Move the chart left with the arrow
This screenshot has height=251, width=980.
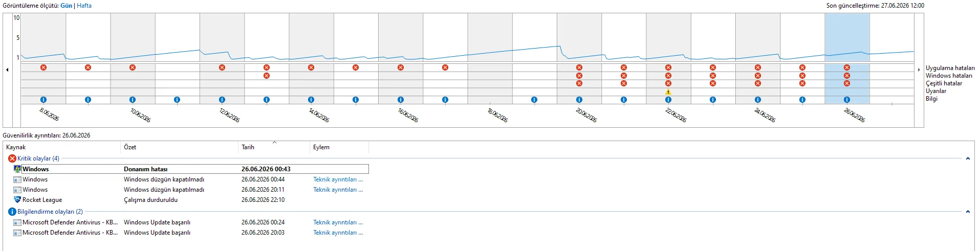click(x=7, y=70)
